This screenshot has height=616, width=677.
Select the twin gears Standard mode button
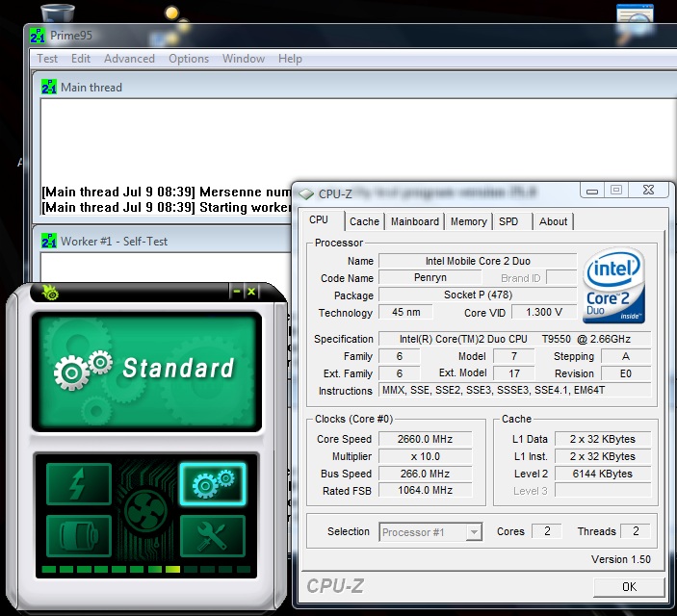click(x=212, y=485)
